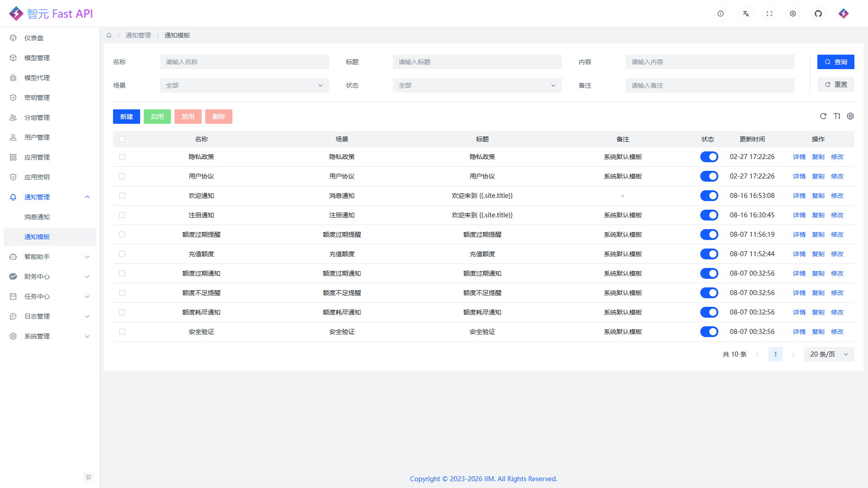Collapse the sidebar with bottom icon
The height and width of the screenshot is (488, 868).
89,477
